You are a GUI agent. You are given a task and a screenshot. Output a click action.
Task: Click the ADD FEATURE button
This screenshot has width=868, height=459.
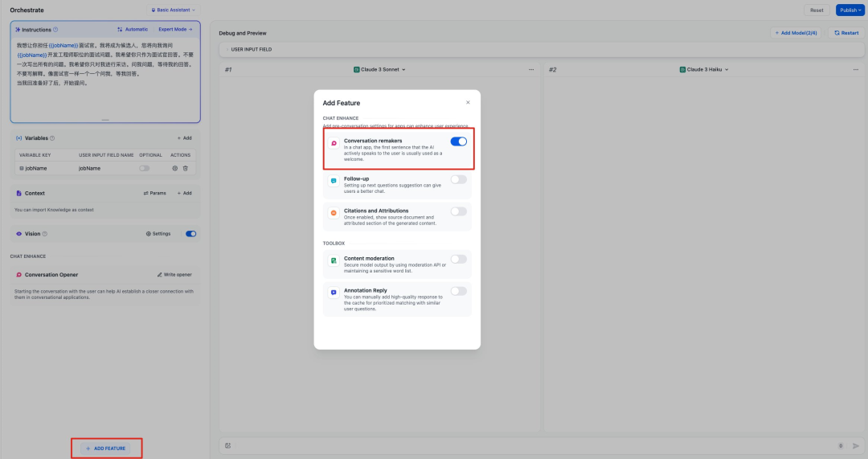tap(106, 449)
